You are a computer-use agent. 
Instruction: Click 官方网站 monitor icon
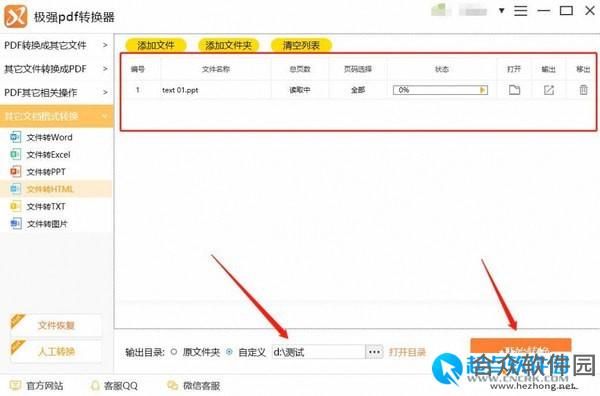point(15,385)
